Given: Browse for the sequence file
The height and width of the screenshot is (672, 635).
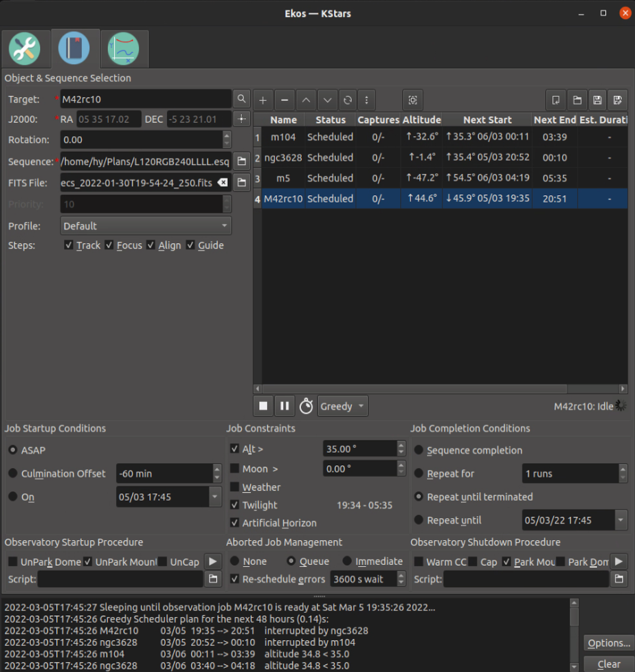Looking at the screenshot, I should (x=242, y=161).
